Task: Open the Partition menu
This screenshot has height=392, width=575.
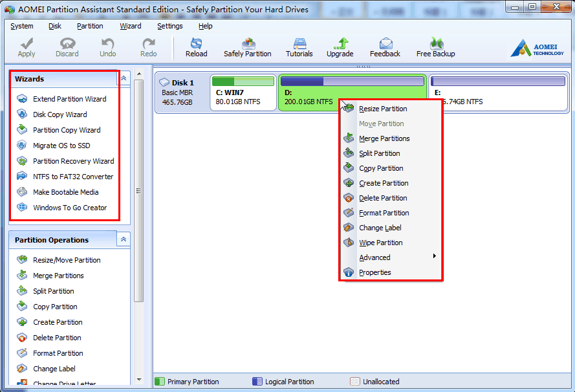Action: 90,26
